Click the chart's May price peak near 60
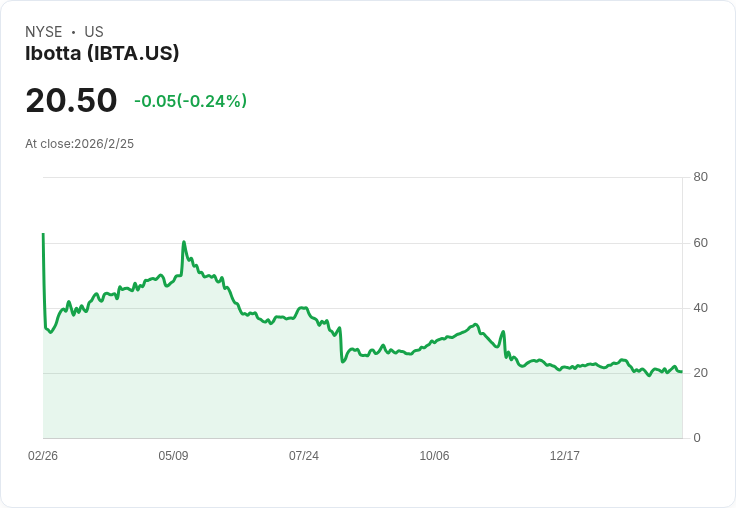Viewport: 736px width, 508px height. click(184, 242)
